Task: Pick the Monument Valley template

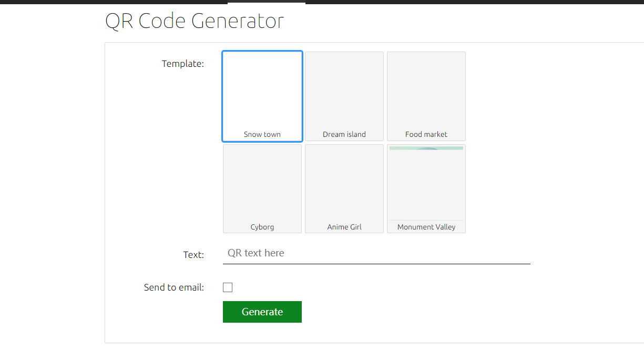Action: [426, 188]
